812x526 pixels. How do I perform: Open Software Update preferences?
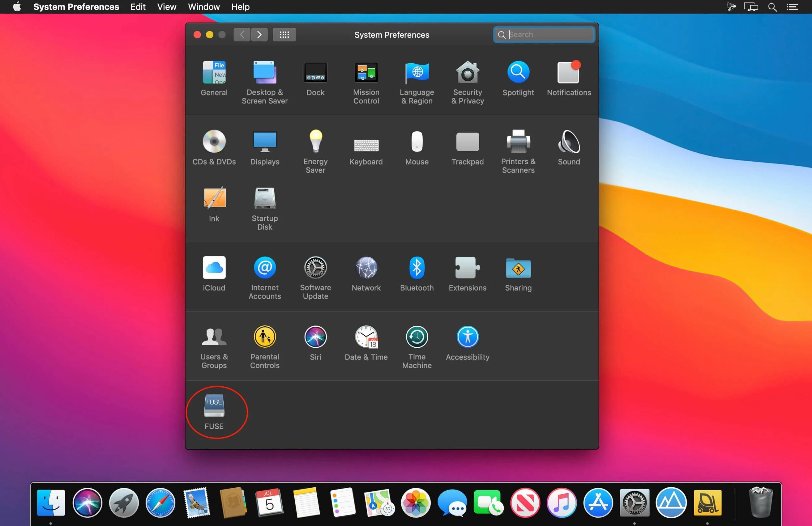(315, 268)
